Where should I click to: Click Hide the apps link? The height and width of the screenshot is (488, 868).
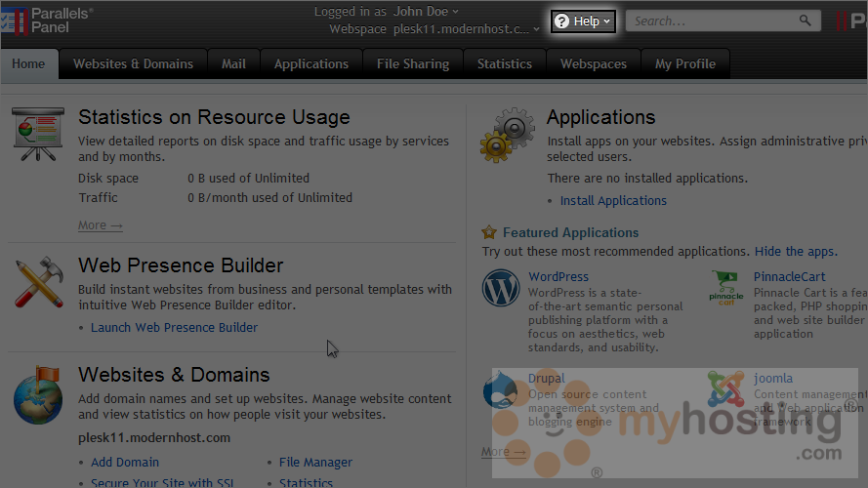(796, 251)
